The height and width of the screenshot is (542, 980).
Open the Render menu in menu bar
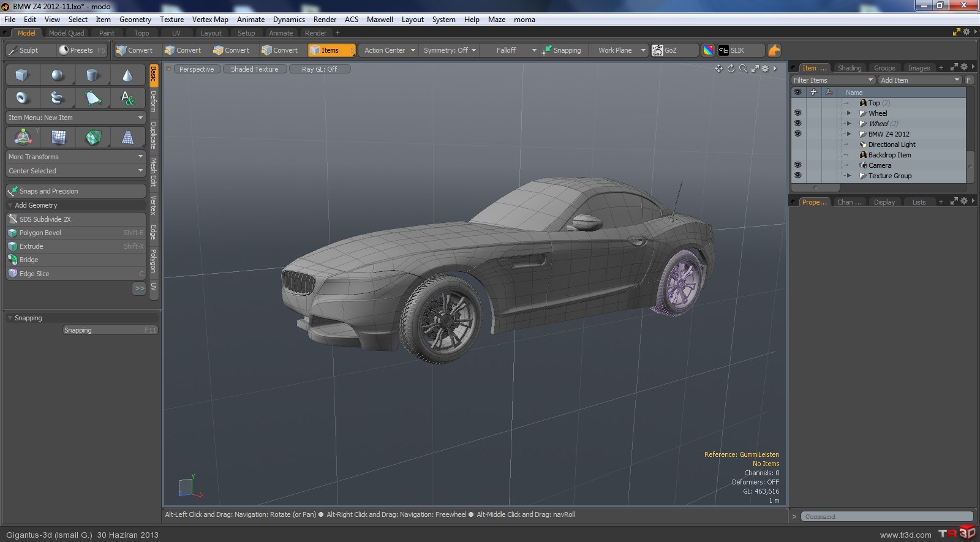(x=325, y=20)
